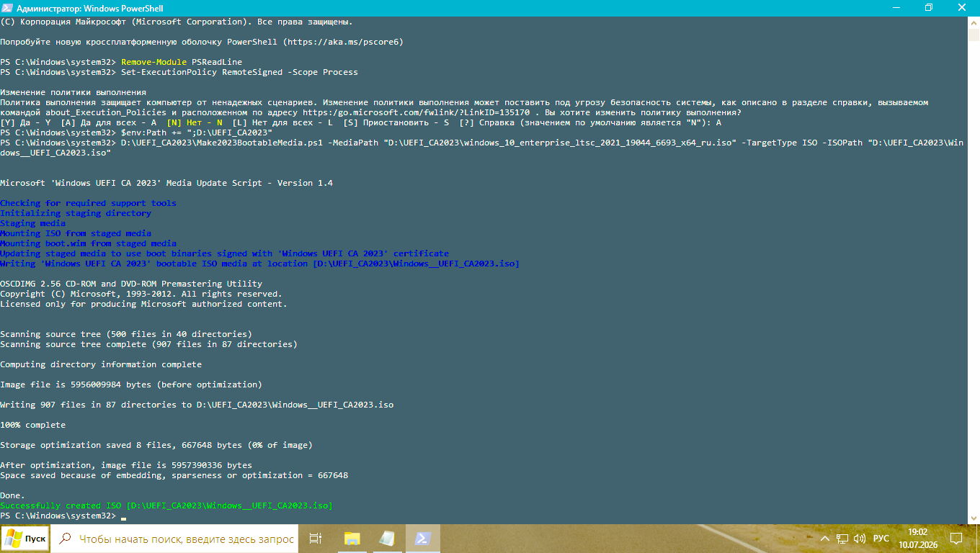The image size is (980, 553).
Task: Open the notepad icon on the taskbar
Action: point(387,539)
